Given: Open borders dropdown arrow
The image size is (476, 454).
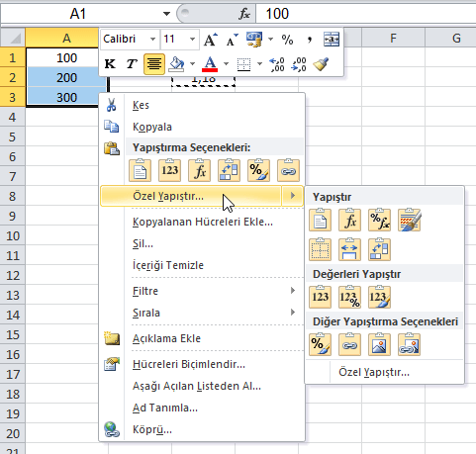Looking at the screenshot, I should (259, 64).
